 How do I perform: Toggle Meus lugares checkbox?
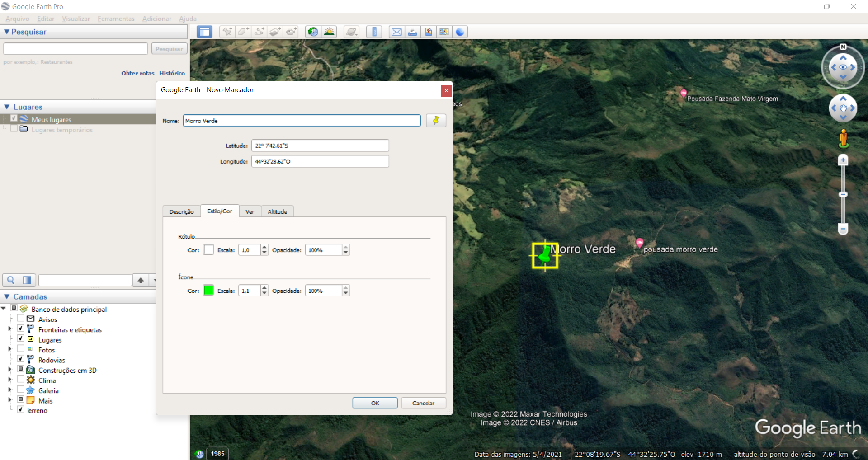[x=14, y=118]
